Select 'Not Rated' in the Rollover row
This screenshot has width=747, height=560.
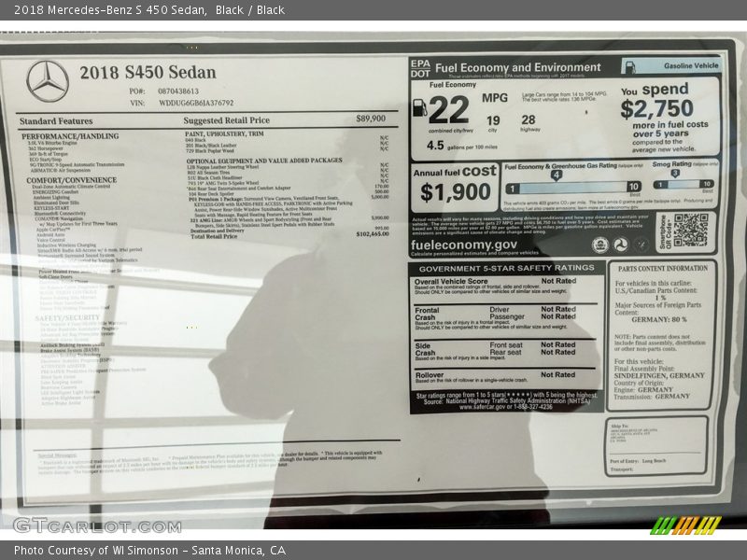click(557, 375)
